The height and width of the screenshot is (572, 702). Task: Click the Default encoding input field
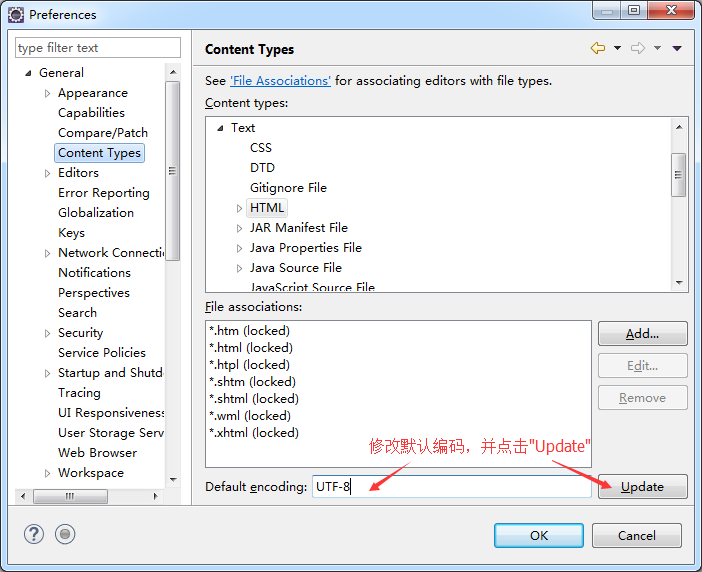(x=451, y=487)
